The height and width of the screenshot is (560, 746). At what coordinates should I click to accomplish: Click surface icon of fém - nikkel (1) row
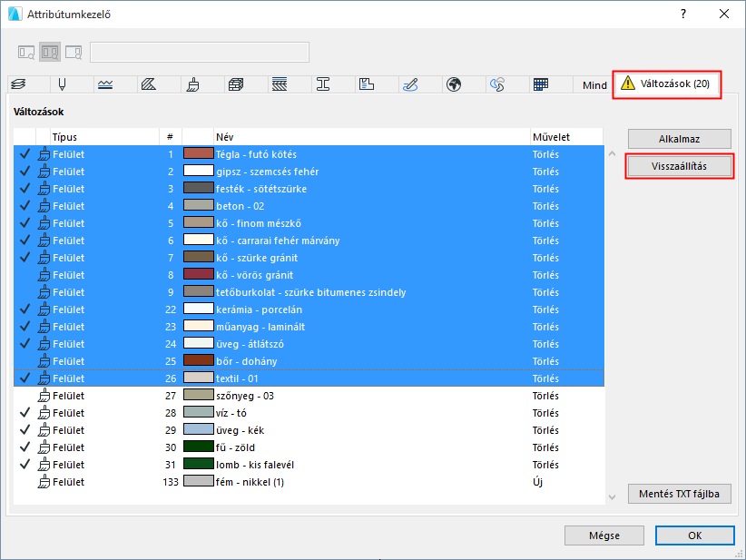click(x=44, y=482)
